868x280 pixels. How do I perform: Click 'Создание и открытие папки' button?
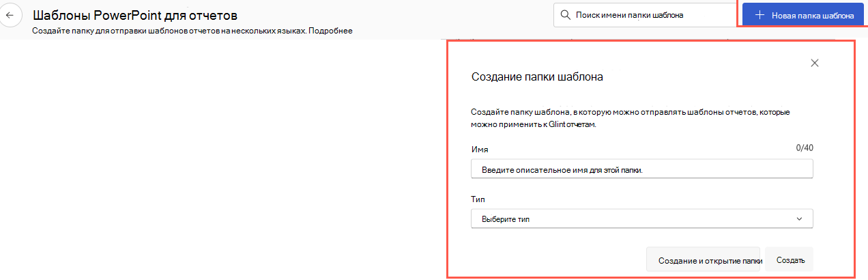(703, 260)
